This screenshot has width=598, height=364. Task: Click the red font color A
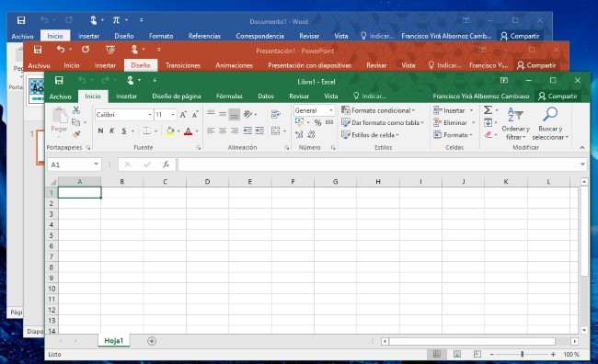tap(188, 131)
